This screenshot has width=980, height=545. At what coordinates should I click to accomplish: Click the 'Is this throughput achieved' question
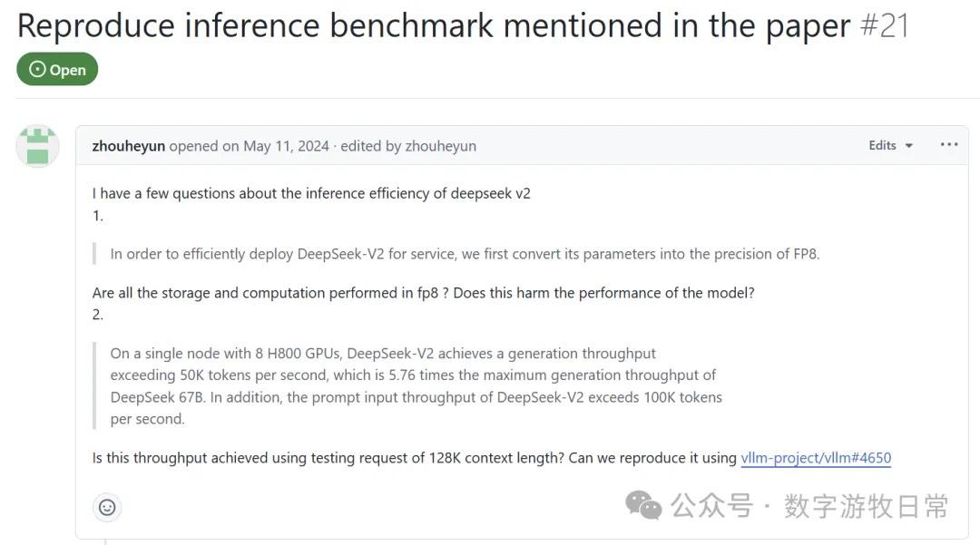click(414, 458)
